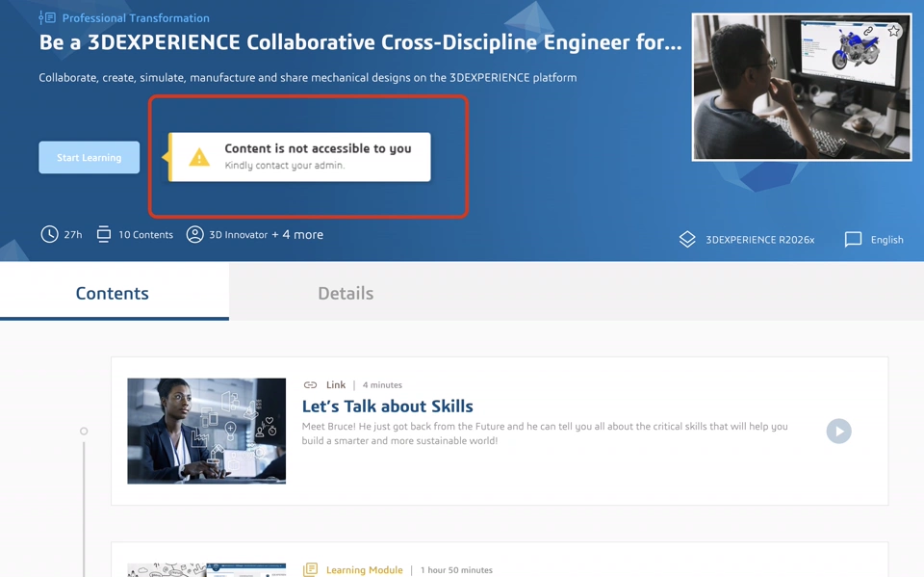
Task: Click the Start Learning button
Action: pyautogui.click(x=89, y=158)
